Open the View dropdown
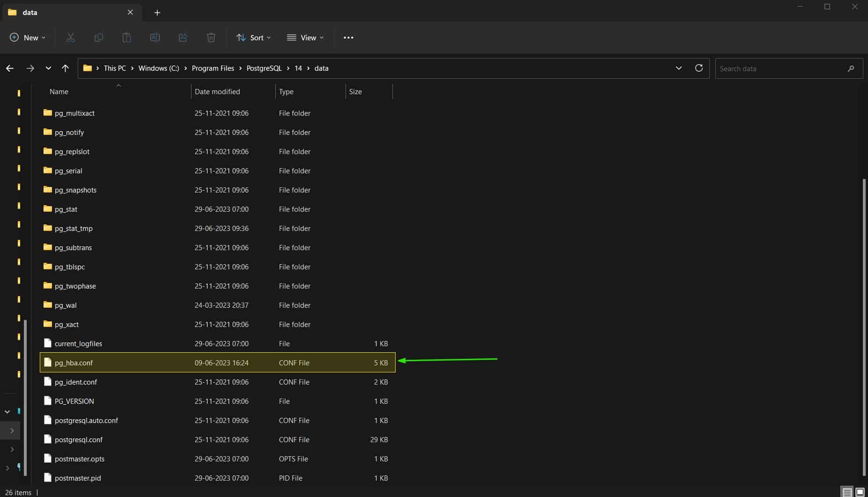 point(305,37)
